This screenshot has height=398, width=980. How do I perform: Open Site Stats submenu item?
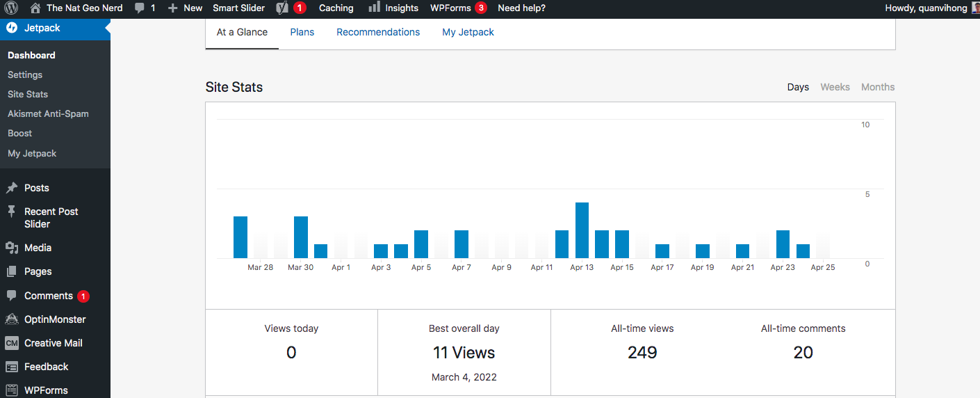[x=28, y=94]
